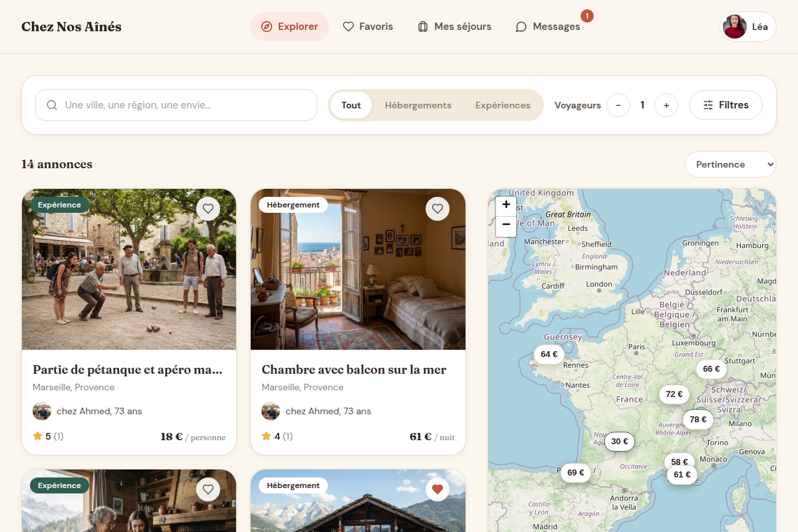This screenshot has width=798, height=532.
Task: Select the 64 € map marker
Action: pyautogui.click(x=549, y=354)
